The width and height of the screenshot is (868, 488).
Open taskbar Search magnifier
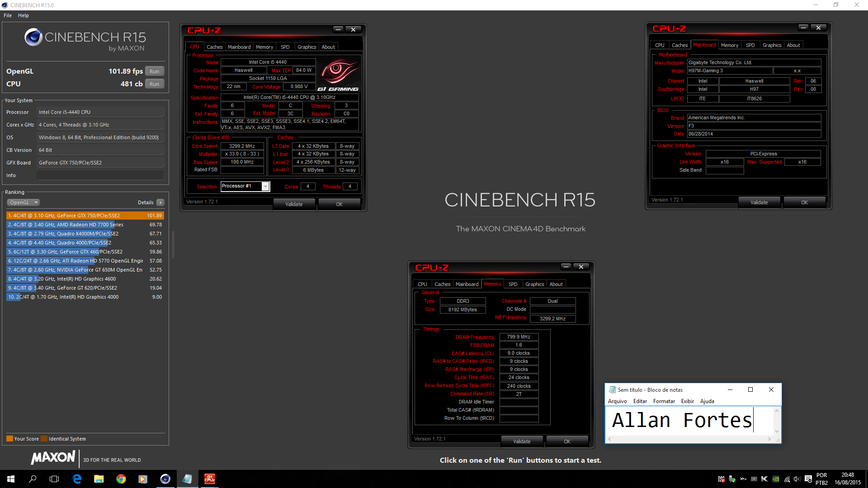pyautogui.click(x=33, y=479)
